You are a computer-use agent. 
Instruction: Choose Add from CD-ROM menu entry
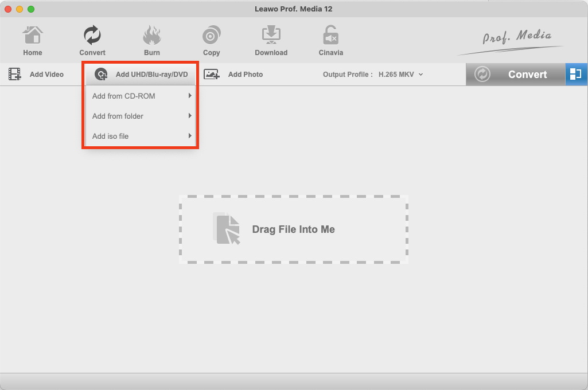(140, 96)
